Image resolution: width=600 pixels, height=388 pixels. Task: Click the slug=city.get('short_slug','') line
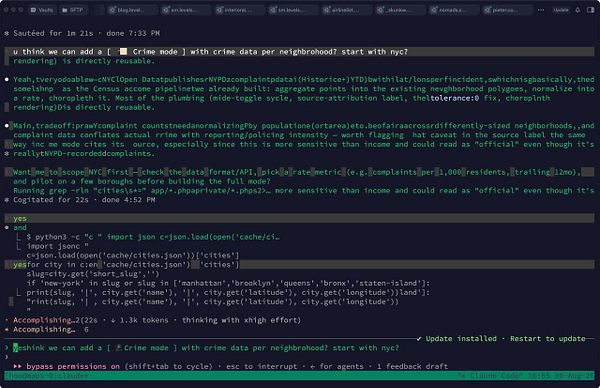[x=93, y=274]
